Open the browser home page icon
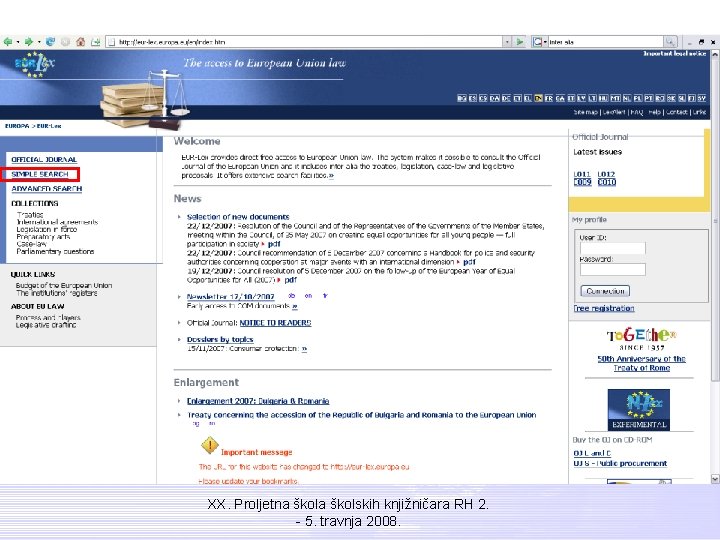 pos(81,42)
